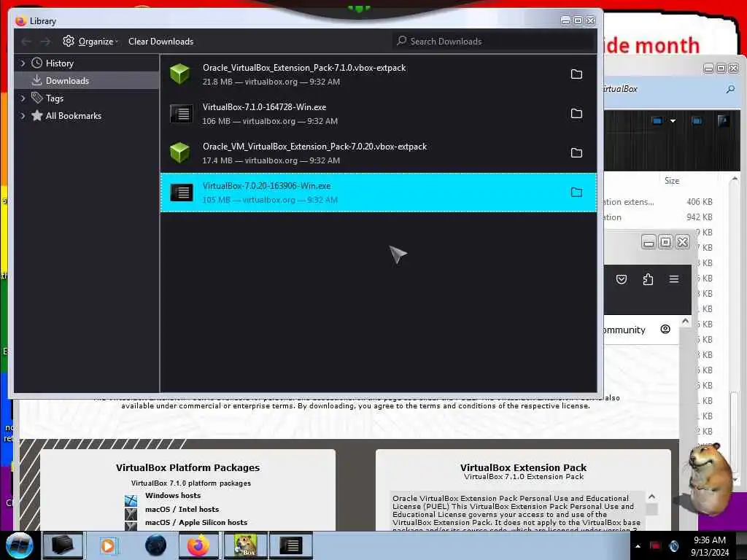The width and height of the screenshot is (747, 560).
Task: Click the 9:36 AM taskbar clock
Action: (x=709, y=540)
